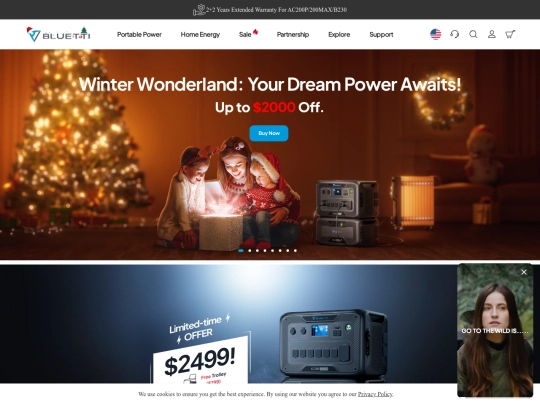Close the floating video popup
The height and width of the screenshot is (405, 540).
coord(524,272)
